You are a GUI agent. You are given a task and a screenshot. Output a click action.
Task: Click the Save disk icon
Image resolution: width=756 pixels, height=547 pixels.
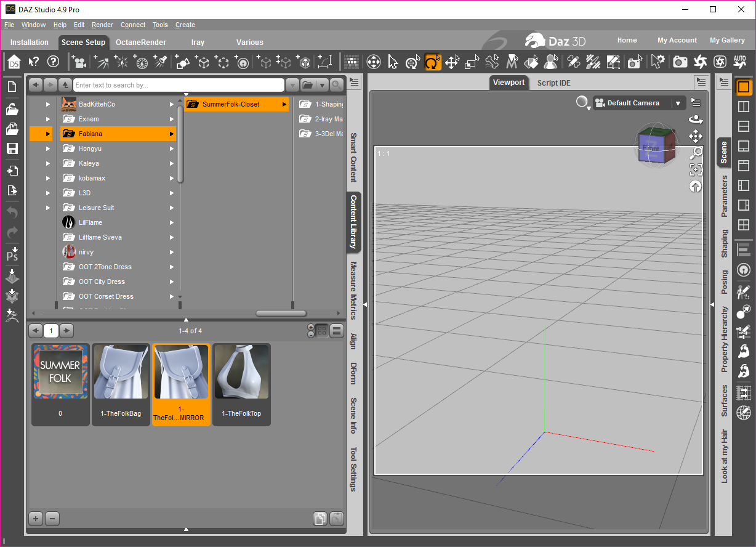[x=12, y=148]
